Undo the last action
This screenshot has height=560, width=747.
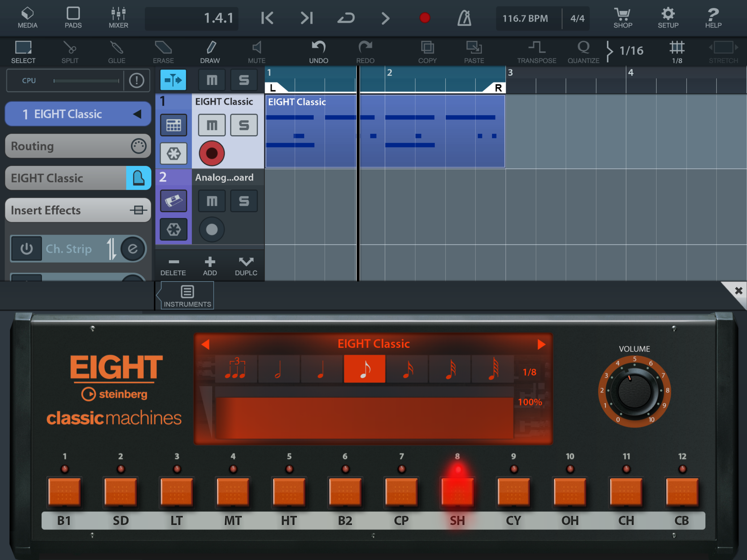click(x=318, y=52)
